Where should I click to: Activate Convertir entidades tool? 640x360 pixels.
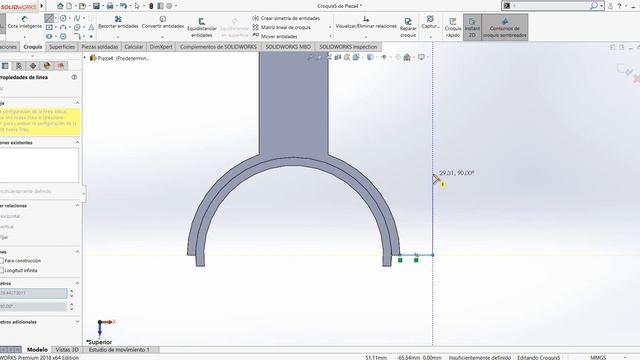tap(162, 22)
